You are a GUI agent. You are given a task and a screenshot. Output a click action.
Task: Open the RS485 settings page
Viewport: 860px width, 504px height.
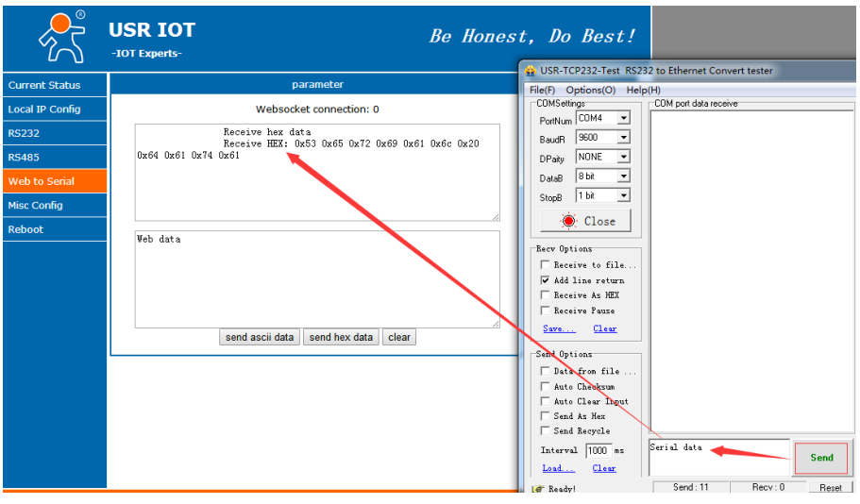pos(55,158)
